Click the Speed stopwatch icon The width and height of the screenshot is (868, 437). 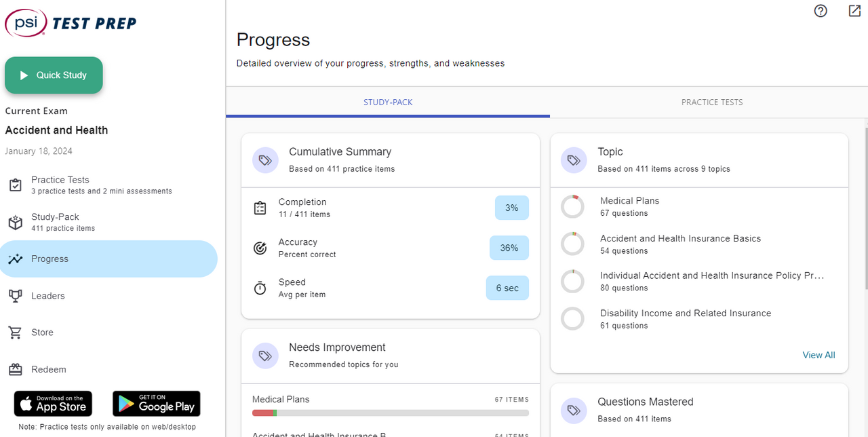(260, 288)
